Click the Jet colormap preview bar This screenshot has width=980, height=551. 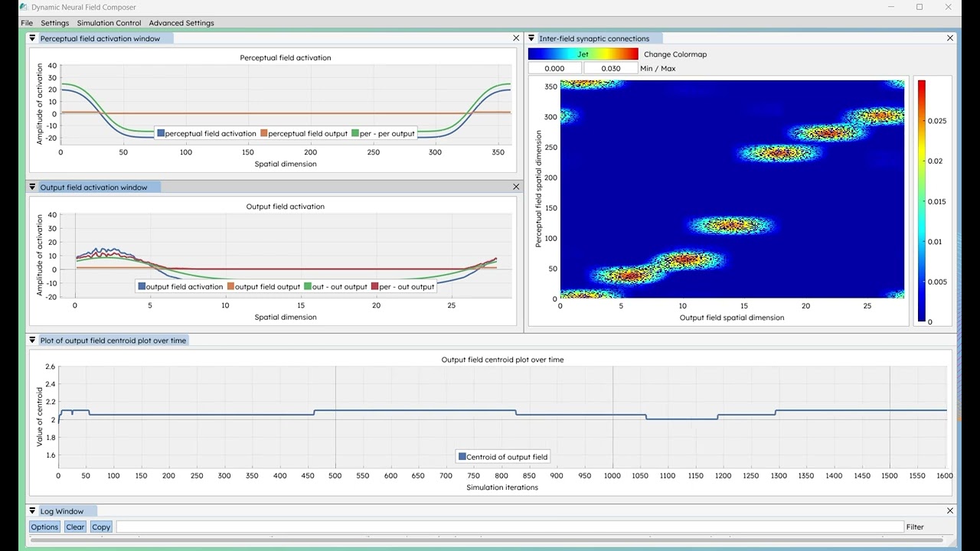coord(583,54)
